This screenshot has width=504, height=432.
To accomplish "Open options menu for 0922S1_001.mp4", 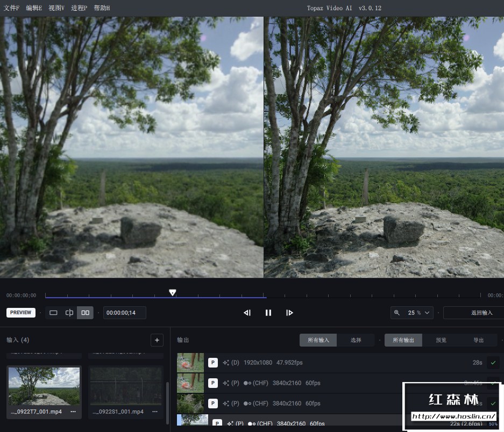I will tap(155, 412).
